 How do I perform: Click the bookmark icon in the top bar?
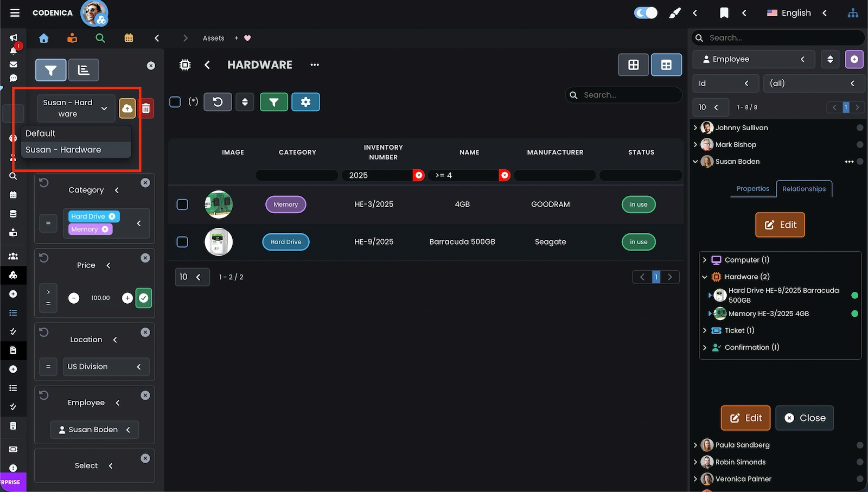pos(724,12)
